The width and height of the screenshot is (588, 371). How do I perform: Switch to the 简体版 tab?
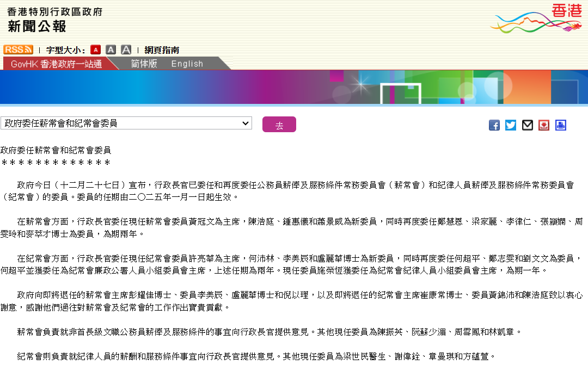pos(144,64)
